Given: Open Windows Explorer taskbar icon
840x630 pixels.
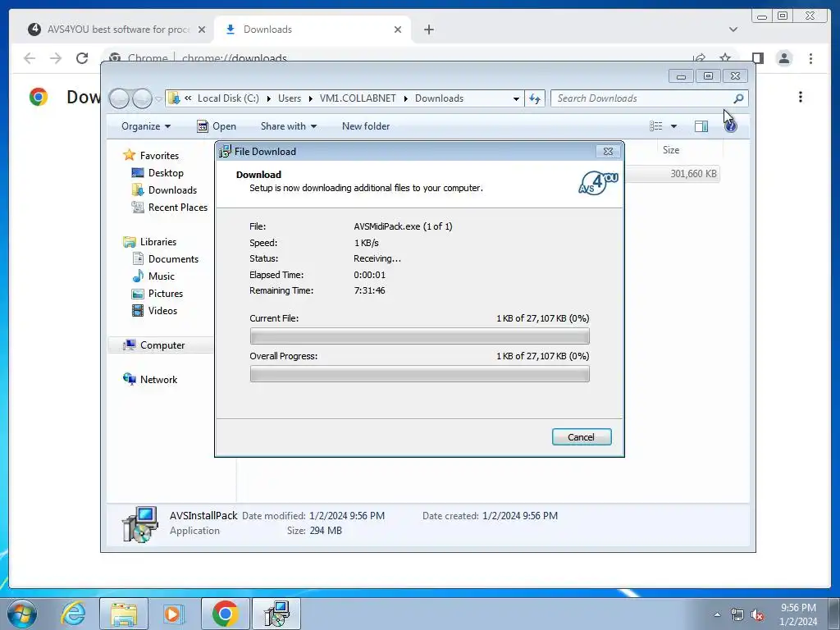Looking at the screenshot, I should [124, 614].
